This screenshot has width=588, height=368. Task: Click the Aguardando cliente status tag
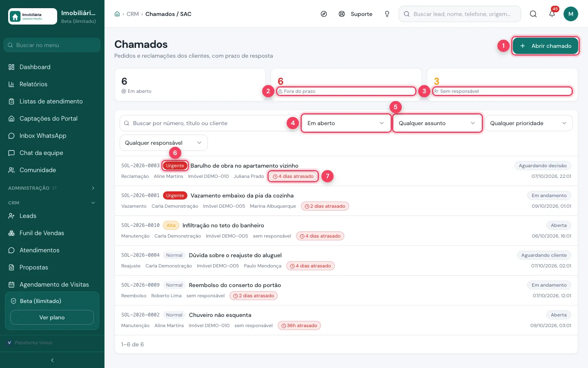pos(544,255)
